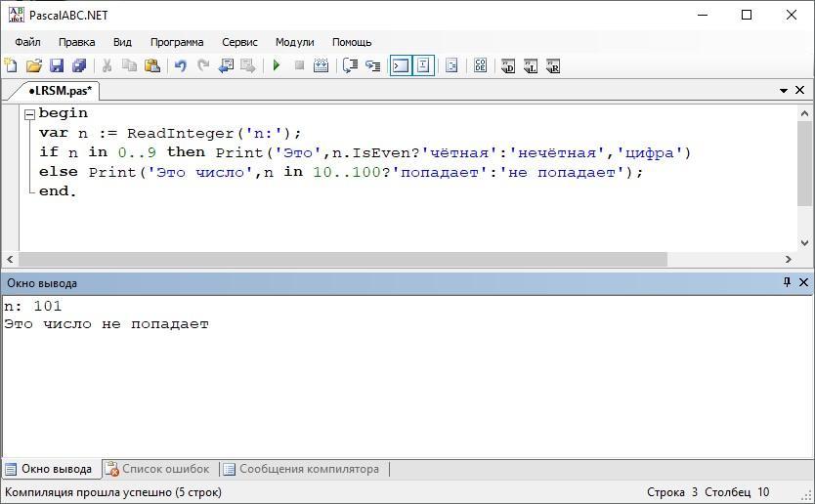This screenshot has width=815, height=504.
Task: Click the editor vertical scrollbar thumb
Action: (x=804, y=164)
